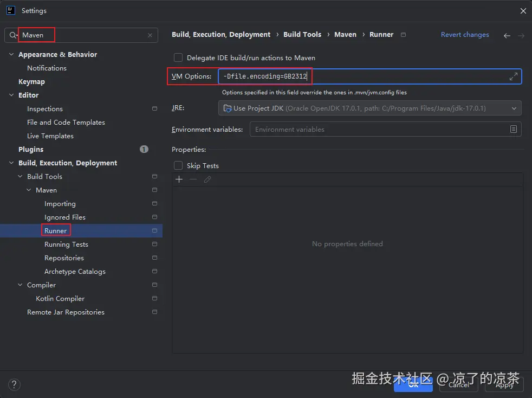
Task: Click Maven in the breadcrumb
Action: point(346,35)
